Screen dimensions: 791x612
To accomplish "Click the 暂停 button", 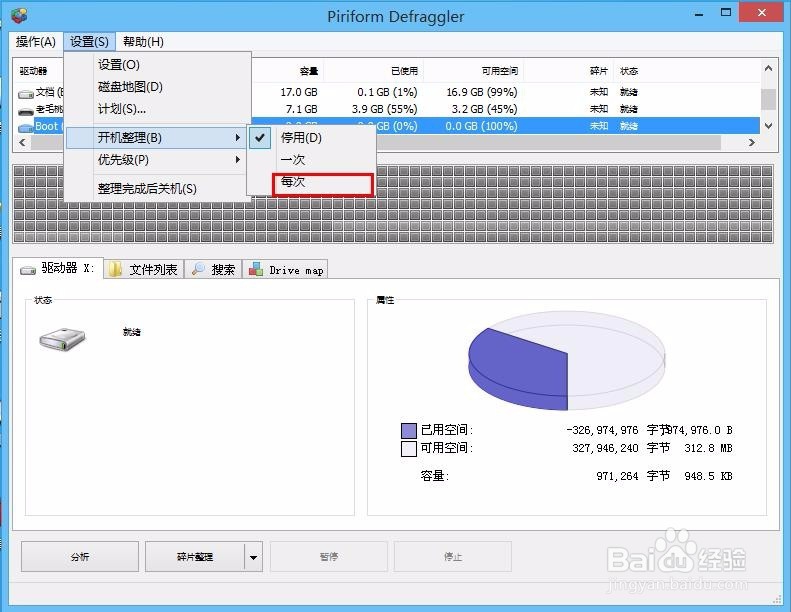I will pyautogui.click(x=328, y=557).
